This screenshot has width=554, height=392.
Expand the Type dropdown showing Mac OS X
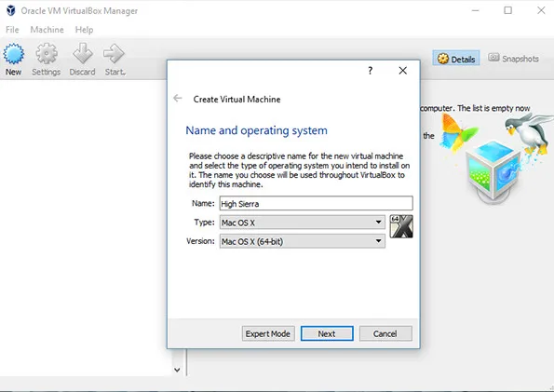pos(302,223)
